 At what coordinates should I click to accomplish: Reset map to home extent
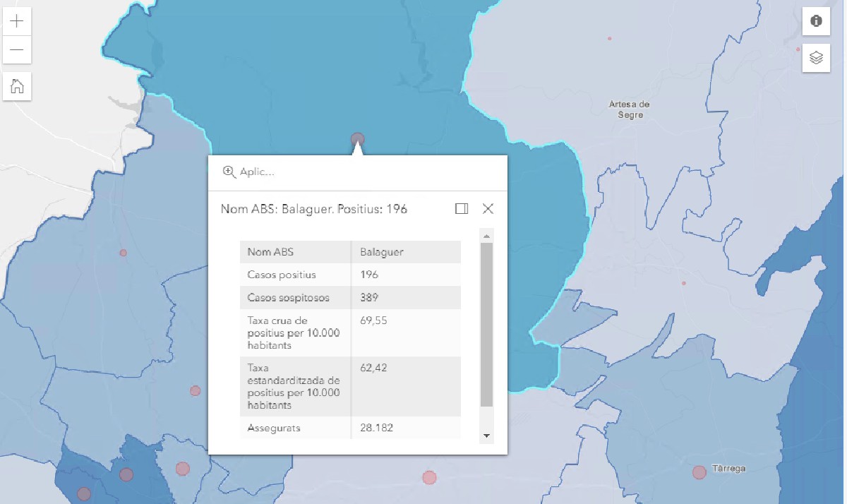point(17,86)
